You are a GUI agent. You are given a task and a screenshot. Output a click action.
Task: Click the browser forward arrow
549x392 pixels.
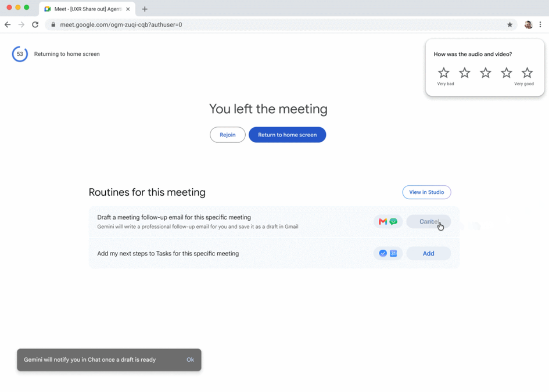pyautogui.click(x=21, y=24)
